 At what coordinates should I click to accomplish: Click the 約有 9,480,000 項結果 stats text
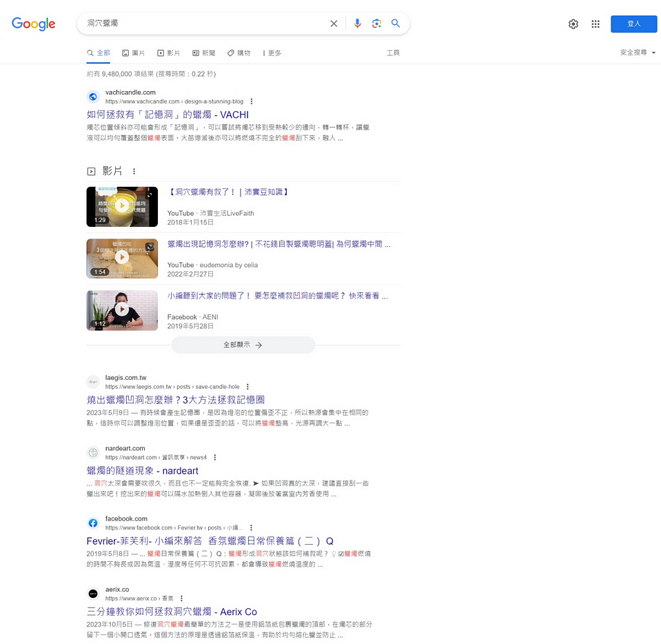click(151, 74)
